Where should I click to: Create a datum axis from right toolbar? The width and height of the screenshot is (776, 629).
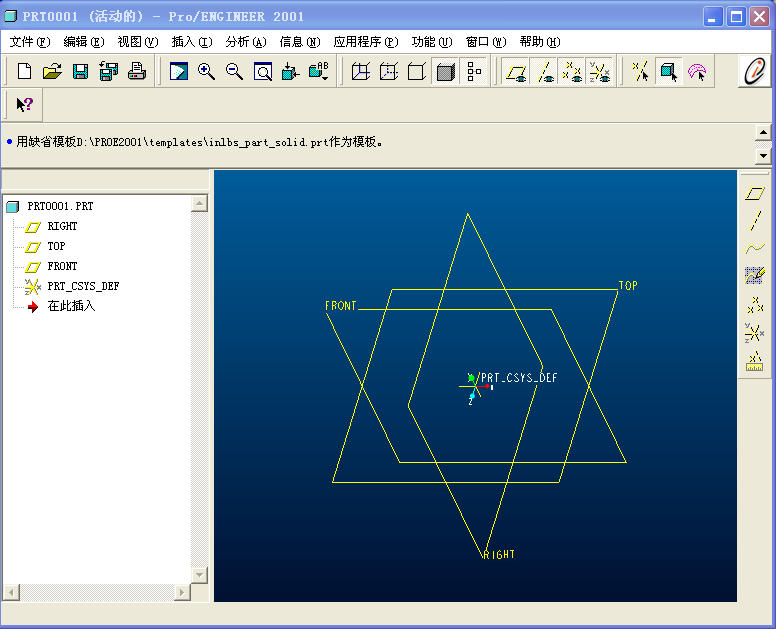[755, 220]
